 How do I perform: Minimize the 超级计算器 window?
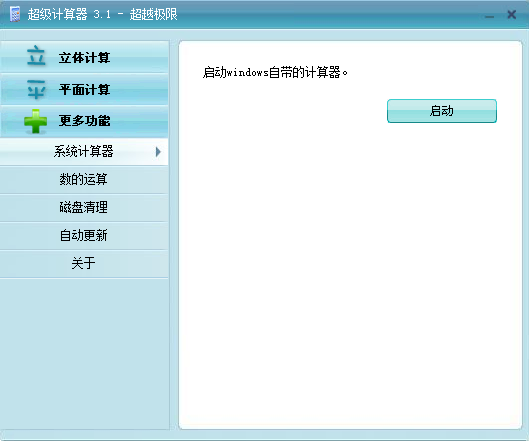point(490,16)
